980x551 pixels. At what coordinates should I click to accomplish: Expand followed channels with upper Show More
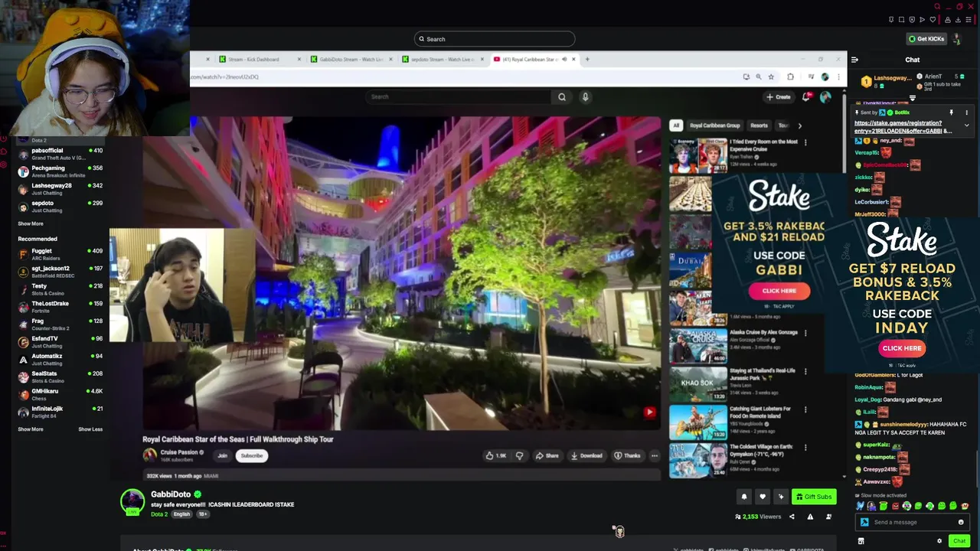pos(31,223)
